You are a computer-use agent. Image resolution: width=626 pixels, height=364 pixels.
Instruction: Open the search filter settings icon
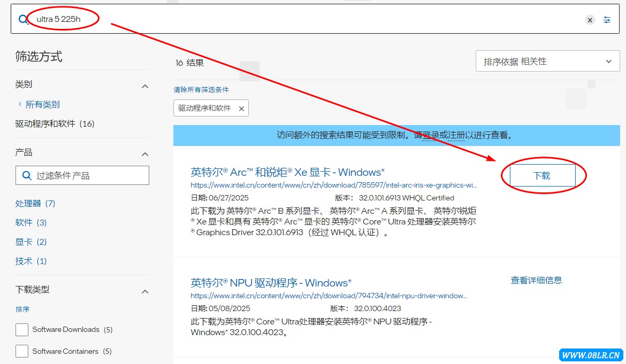point(607,20)
